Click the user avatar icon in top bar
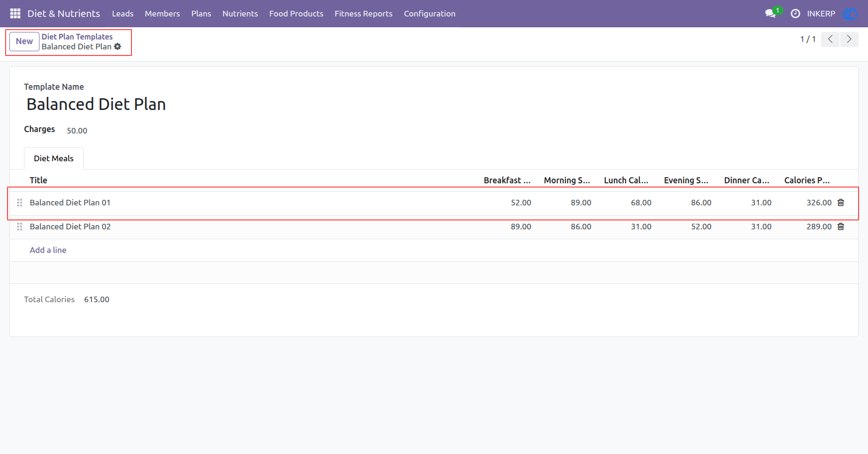The width and height of the screenshot is (868, 454). [851, 14]
